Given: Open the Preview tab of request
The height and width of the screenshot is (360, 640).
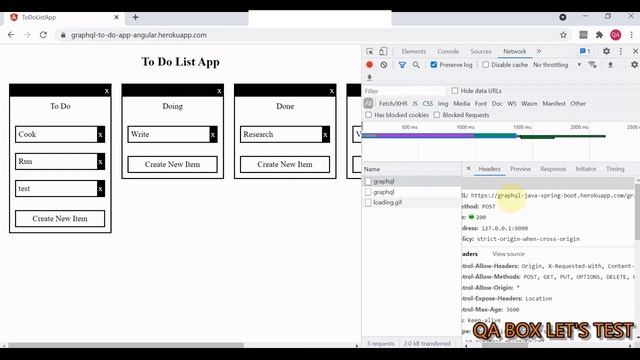Looking at the screenshot, I should point(520,169).
